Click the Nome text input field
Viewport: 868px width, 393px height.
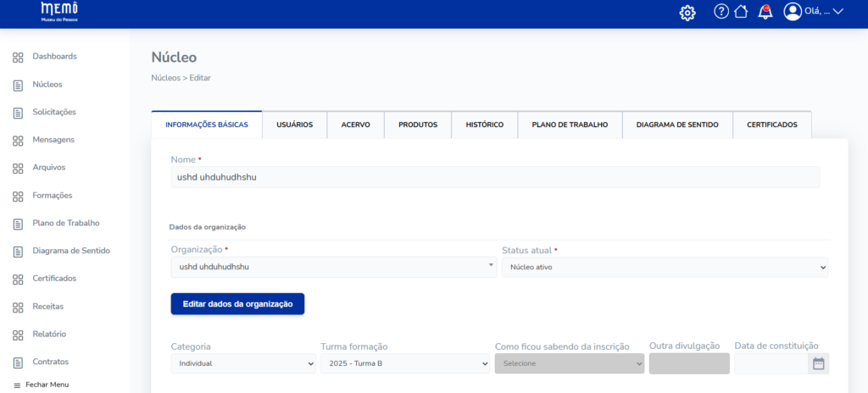point(495,177)
